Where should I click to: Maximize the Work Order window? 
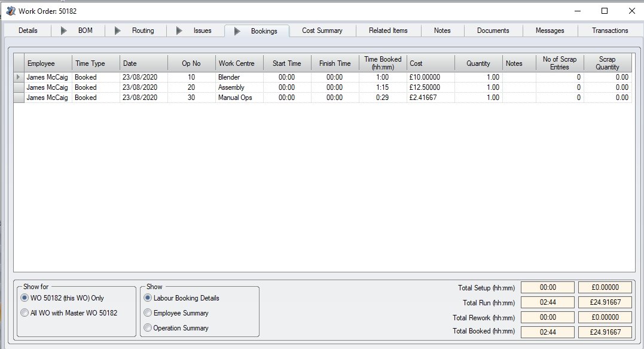click(605, 11)
